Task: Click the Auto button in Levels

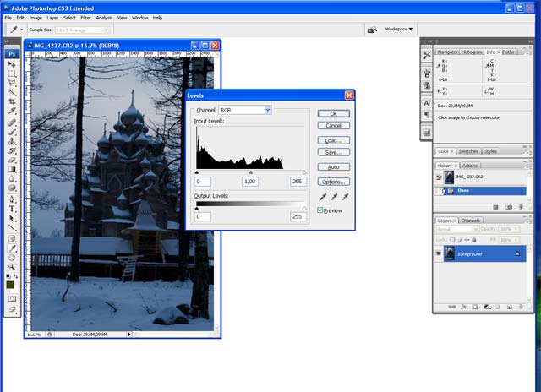Action: click(333, 167)
